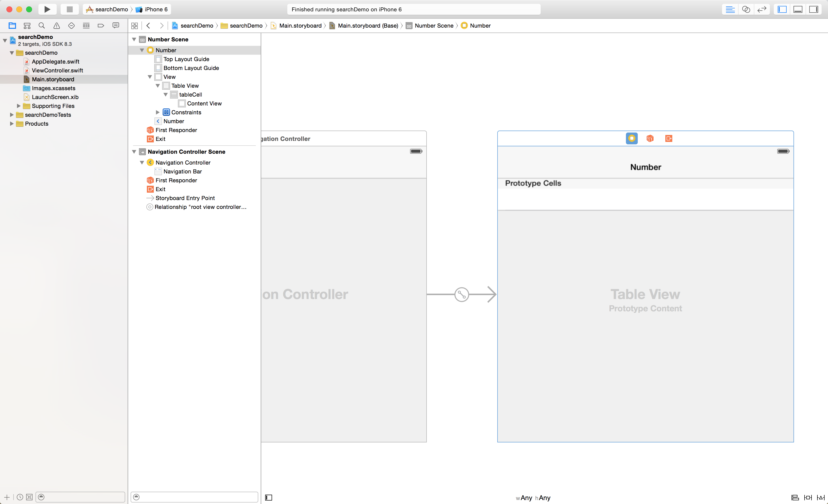The width and height of the screenshot is (828, 504).
Task: Toggle the Debug area visibility
Action: [798, 9]
